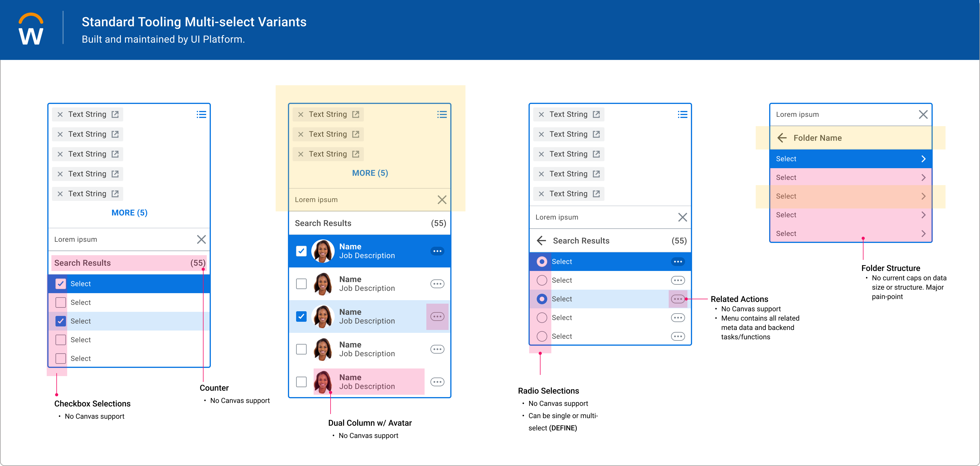This screenshot has width=980, height=466.
Task: Check the empty checkbox on the bottom Select row
Action: coord(60,358)
